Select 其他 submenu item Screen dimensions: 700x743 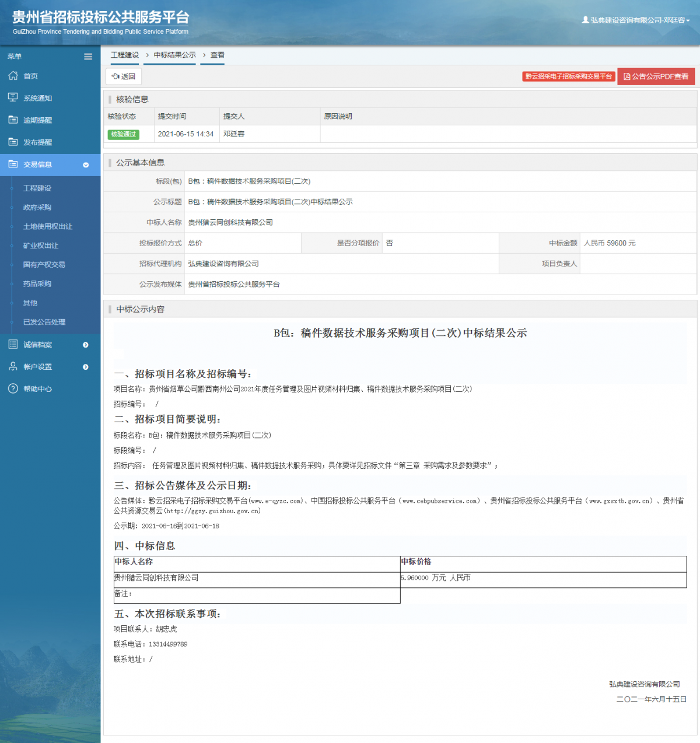click(x=30, y=303)
